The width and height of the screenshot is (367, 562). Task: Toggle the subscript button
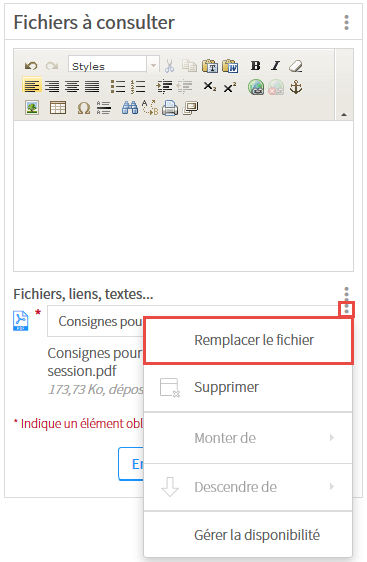[210, 87]
